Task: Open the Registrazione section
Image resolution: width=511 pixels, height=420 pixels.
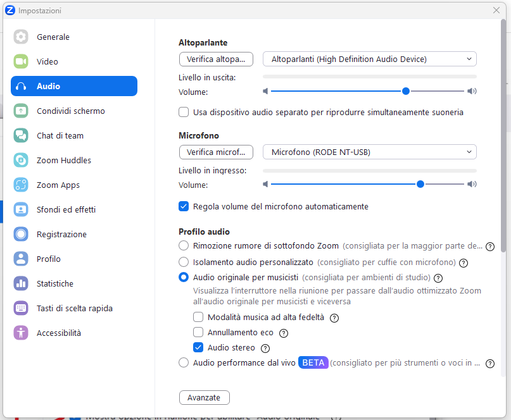Action: pyautogui.click(x=74, y=235)
